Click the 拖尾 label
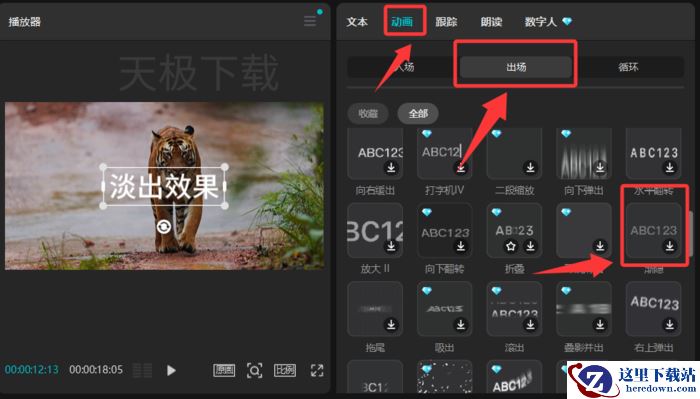 (x=375, y=348)
